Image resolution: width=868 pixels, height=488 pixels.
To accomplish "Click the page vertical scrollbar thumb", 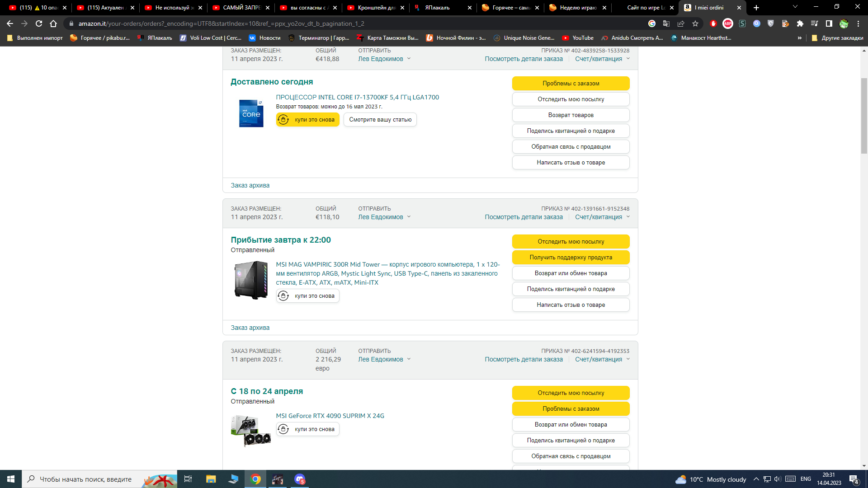I will [x=864, y=115].
